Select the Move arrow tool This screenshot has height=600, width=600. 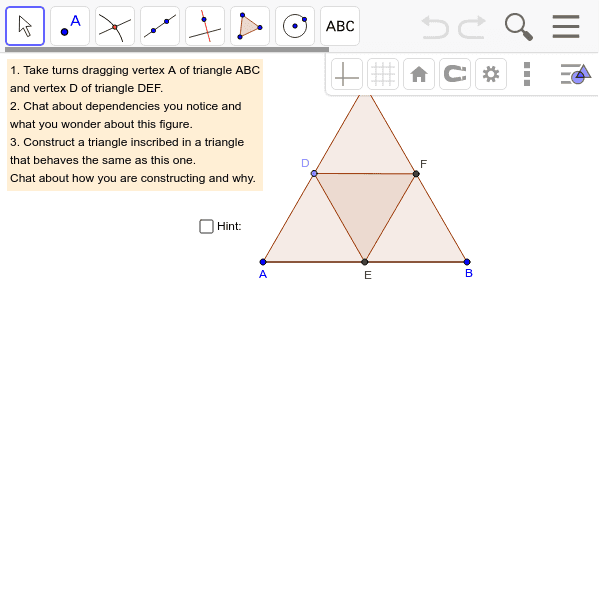pos(25,26)
